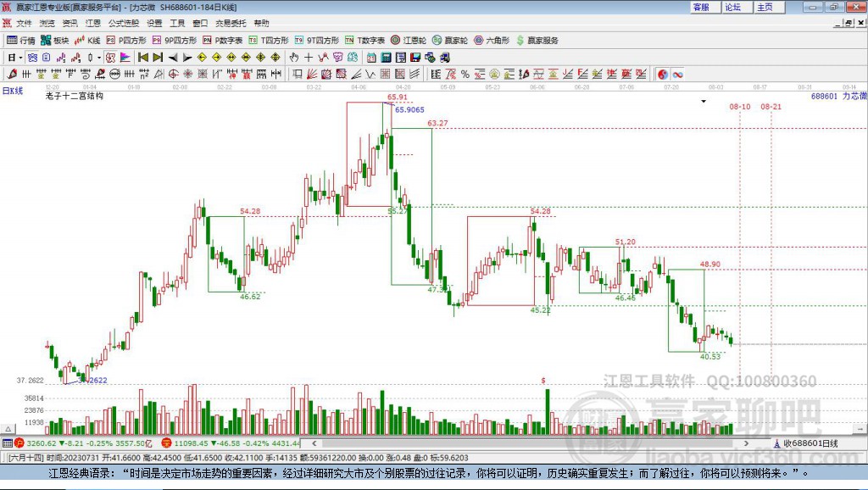Open the 行情 quotes view
Screen dimensions: 868x490
21,41
